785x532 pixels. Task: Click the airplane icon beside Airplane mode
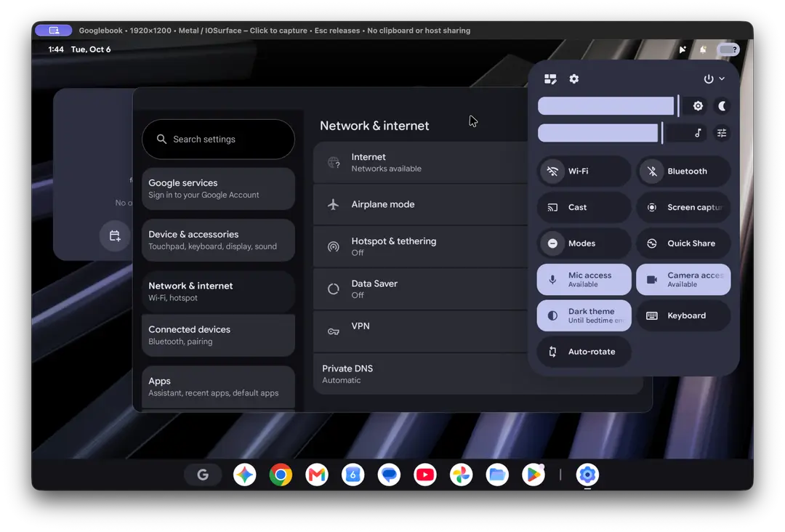coord(333,204)
